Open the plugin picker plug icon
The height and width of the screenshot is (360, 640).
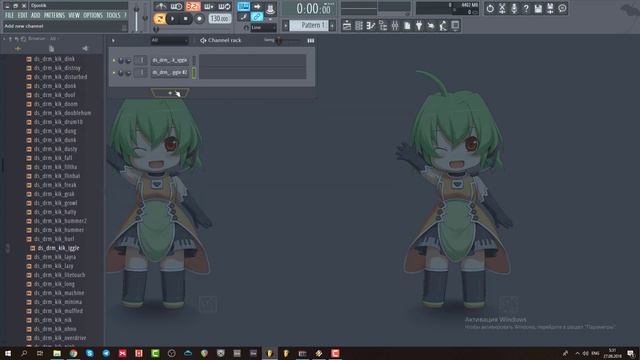tap(419, 26)
